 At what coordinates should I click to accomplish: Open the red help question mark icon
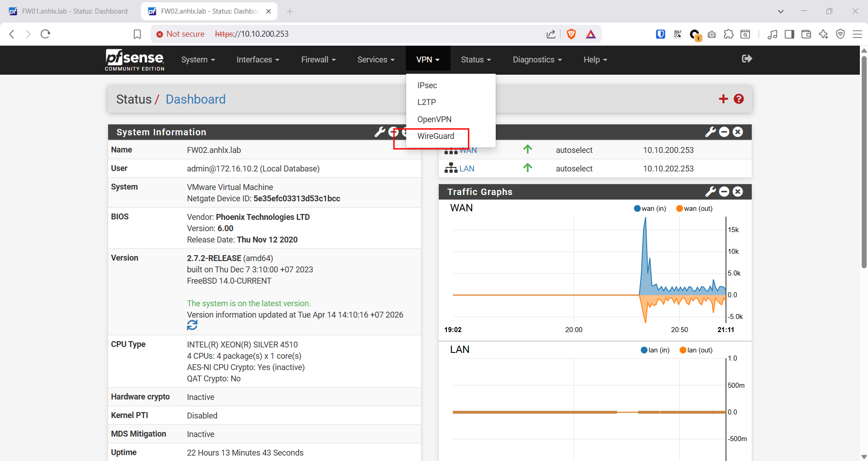tap(739, 99)
